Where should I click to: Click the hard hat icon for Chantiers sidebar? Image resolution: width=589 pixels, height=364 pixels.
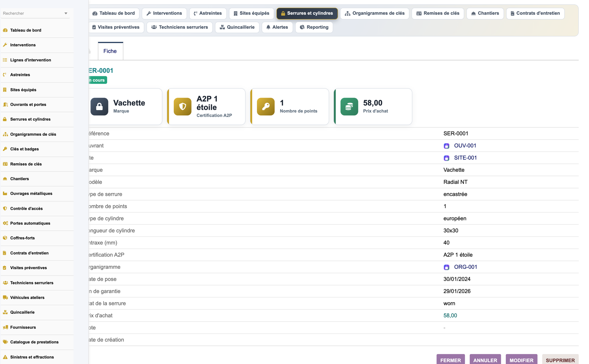[x=5, y=179]
